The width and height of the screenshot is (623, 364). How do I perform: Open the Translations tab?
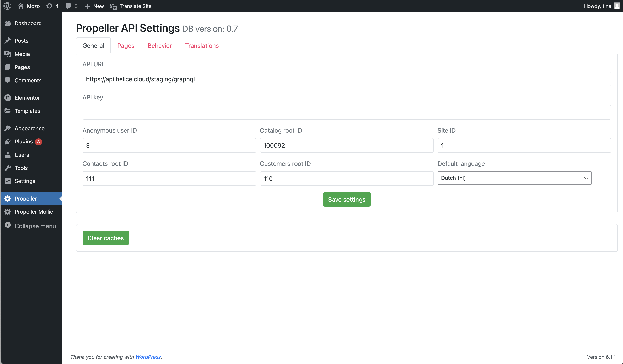coord(202,45)
